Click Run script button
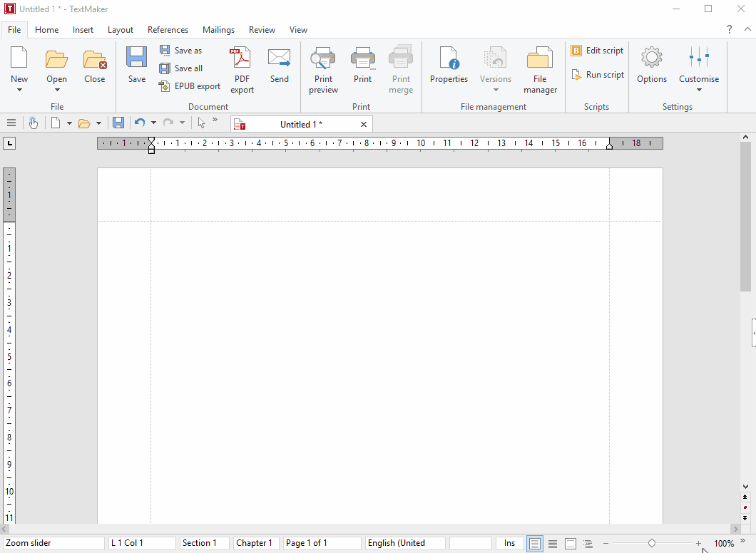The image size is (756, 553). click(x=597, y=75)
